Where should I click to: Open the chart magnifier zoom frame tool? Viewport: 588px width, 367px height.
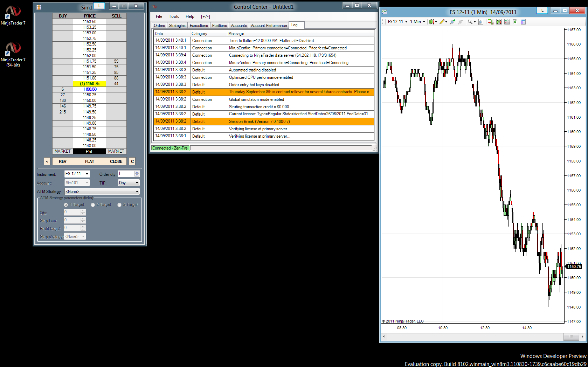pos(480,22)
